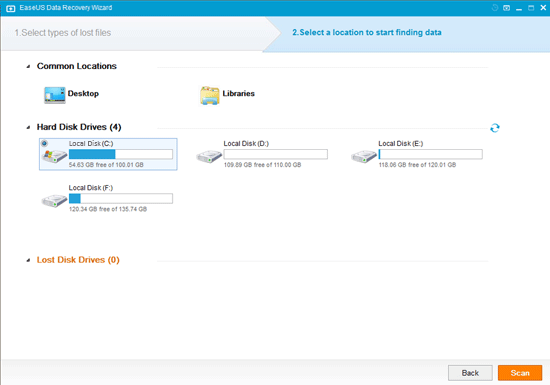Click '120.34 GB free of 135.74 GB' text
This screenshot has height=385, width=550.
pyautogui.click(x=108, y=209)
